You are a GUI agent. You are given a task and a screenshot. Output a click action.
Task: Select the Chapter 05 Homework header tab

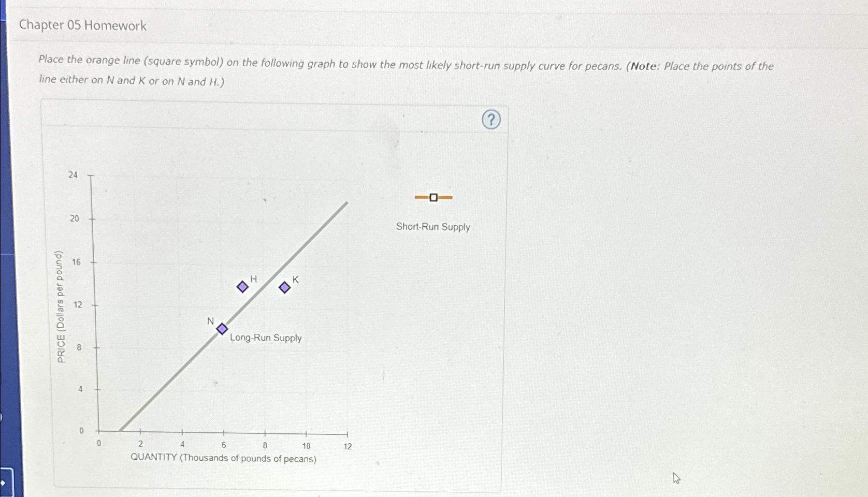point(83,25)
